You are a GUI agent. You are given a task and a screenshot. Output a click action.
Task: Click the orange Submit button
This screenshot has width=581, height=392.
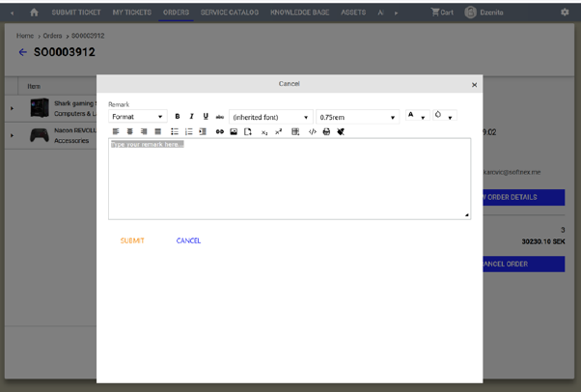pyautogui.click(x=132, y=240)
